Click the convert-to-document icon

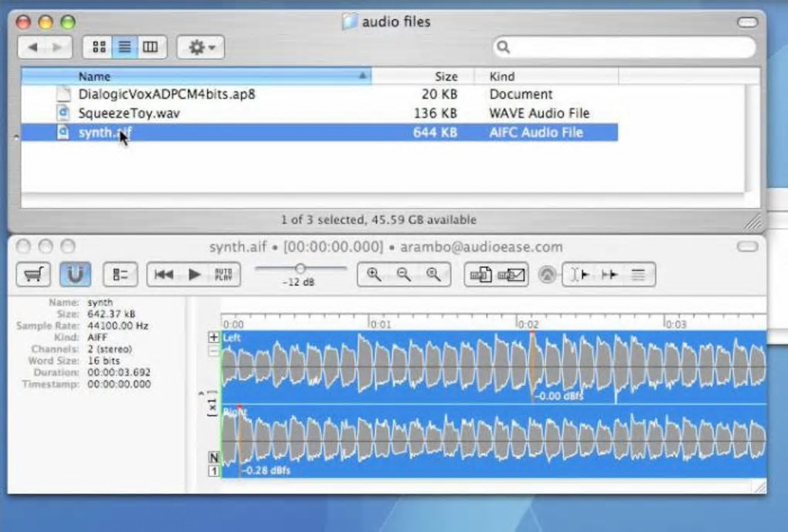[481, 275]
